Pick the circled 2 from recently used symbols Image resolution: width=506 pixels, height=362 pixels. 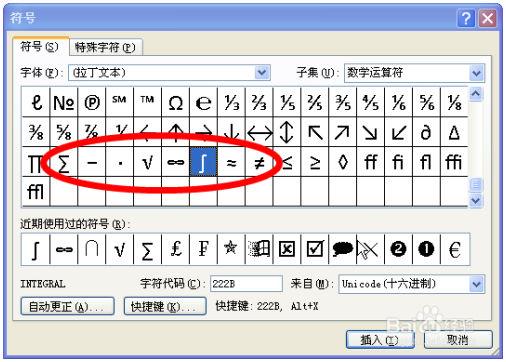(x=399, y=249)
